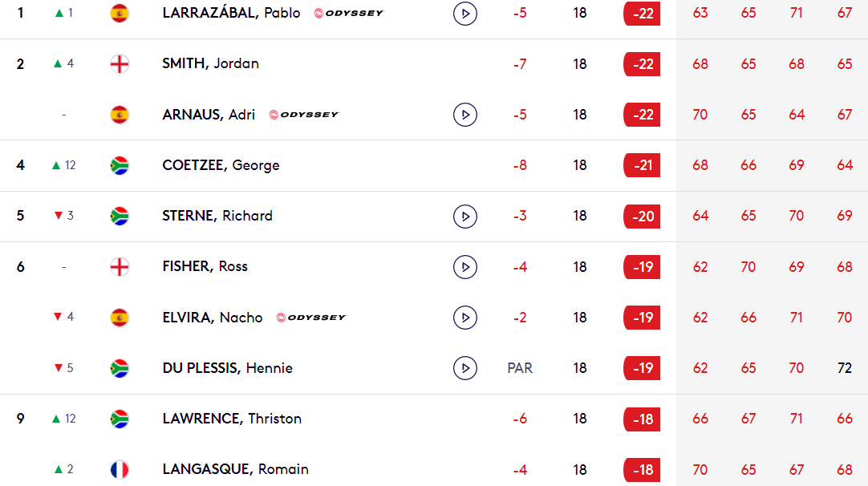The height and width of the screenshot is (486, 868).
Task: Play Ross Fisher video highlights
Action: pos(465,267)
